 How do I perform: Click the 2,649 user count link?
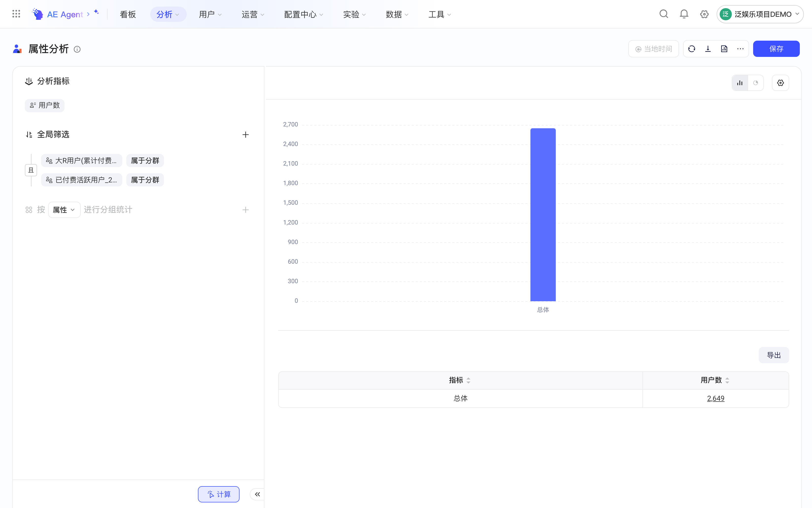pos(715,399)
